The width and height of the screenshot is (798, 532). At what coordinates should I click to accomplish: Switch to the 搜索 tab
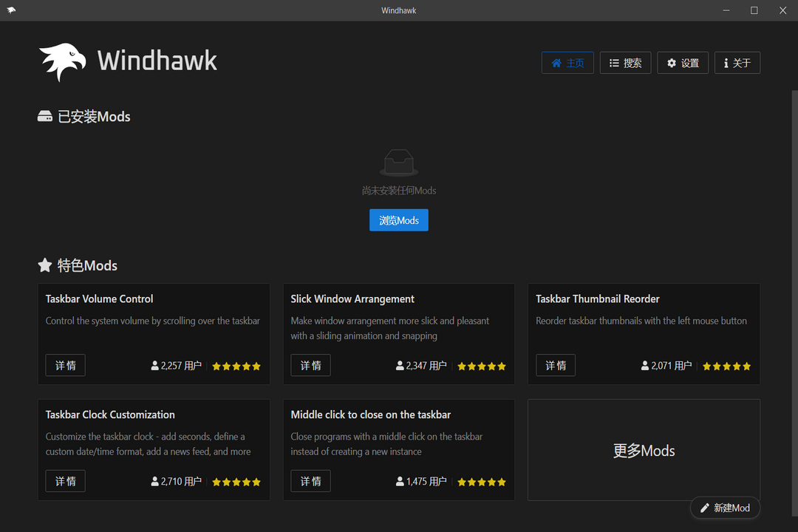pyautogui.click(x=625, y=63)
